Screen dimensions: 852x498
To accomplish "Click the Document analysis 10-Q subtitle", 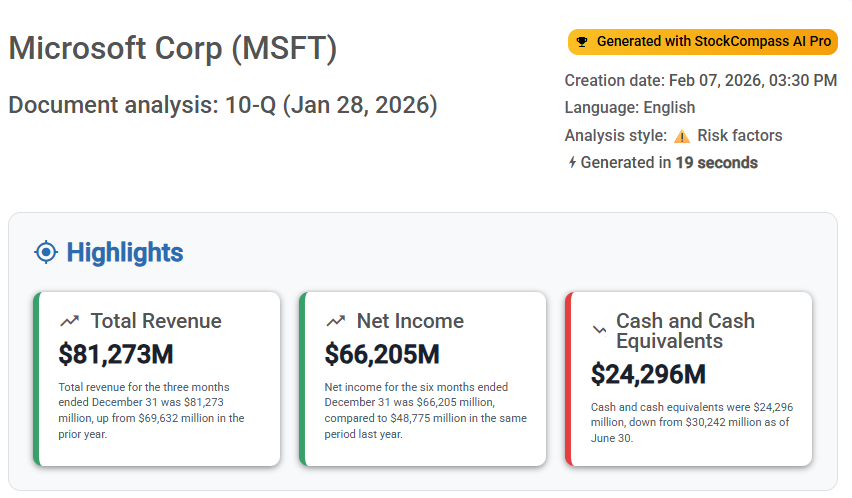I will click(x=222, y=105).
